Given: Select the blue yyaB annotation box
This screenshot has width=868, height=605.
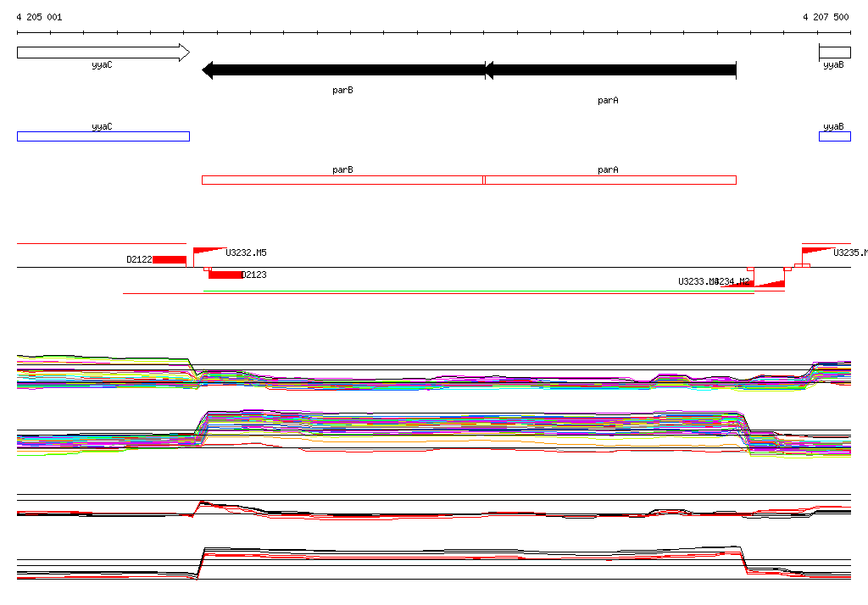Looking at the screenshot, I should pos(835,136).
